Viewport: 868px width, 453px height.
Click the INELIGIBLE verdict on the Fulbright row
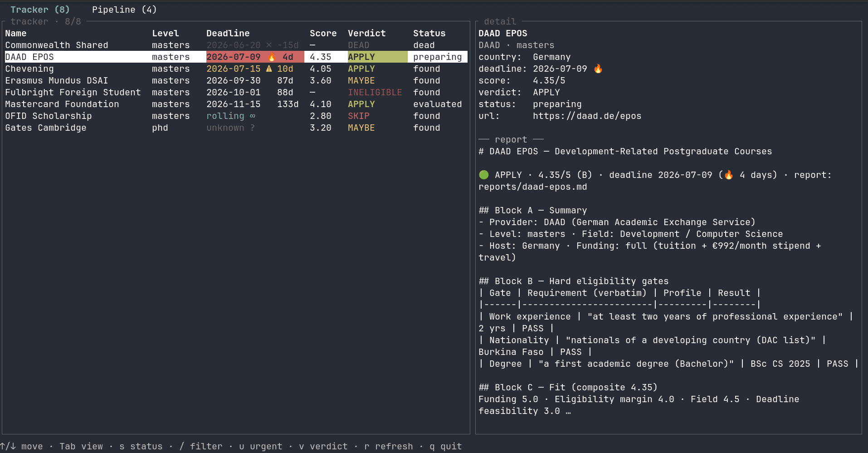tap(375, 92)
